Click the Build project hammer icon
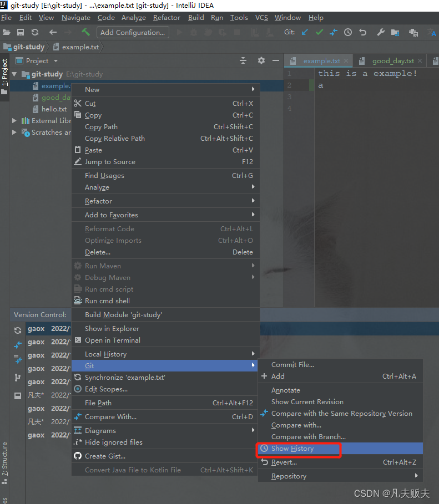The image size is (439, 504). coord(85,32)
